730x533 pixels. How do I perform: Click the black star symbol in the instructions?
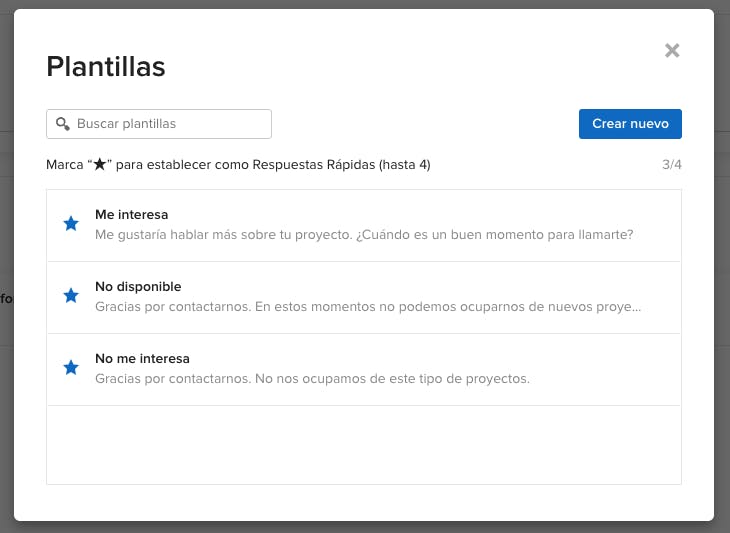[x=99, y=164]
